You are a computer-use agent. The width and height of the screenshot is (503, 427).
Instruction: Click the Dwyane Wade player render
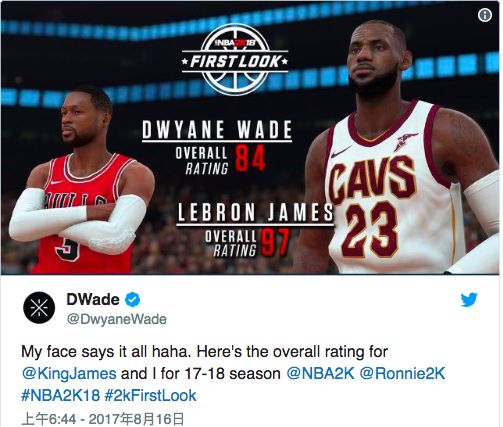(x=80, y=182)
